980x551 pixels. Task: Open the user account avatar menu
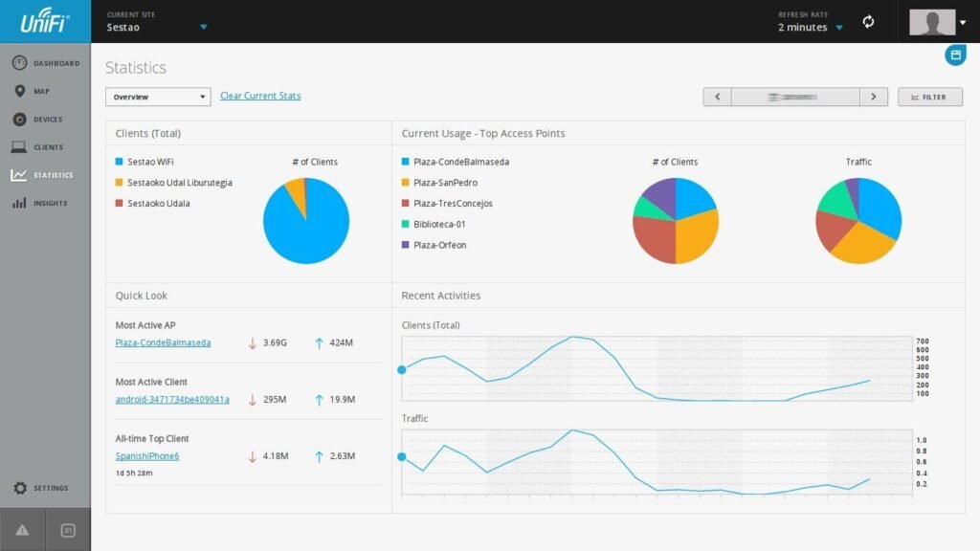point(938,22)
